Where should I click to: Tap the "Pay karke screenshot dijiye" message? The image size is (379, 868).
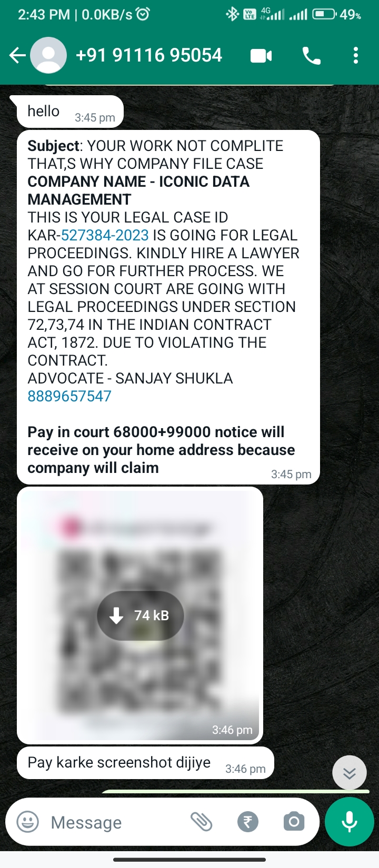[x=146, y=763]
